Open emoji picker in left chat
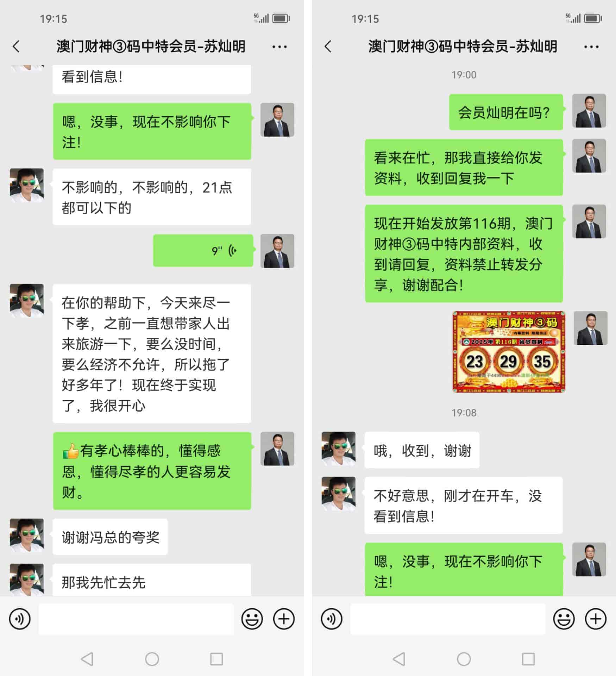Image resolution: width=616 pixels, height=676 pixels. [x=252, y=619]
